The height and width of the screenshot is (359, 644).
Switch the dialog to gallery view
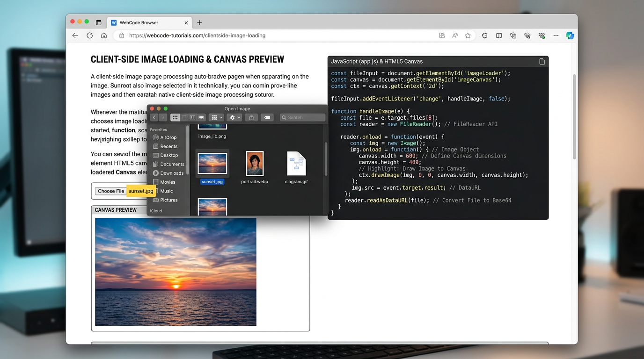201,118
